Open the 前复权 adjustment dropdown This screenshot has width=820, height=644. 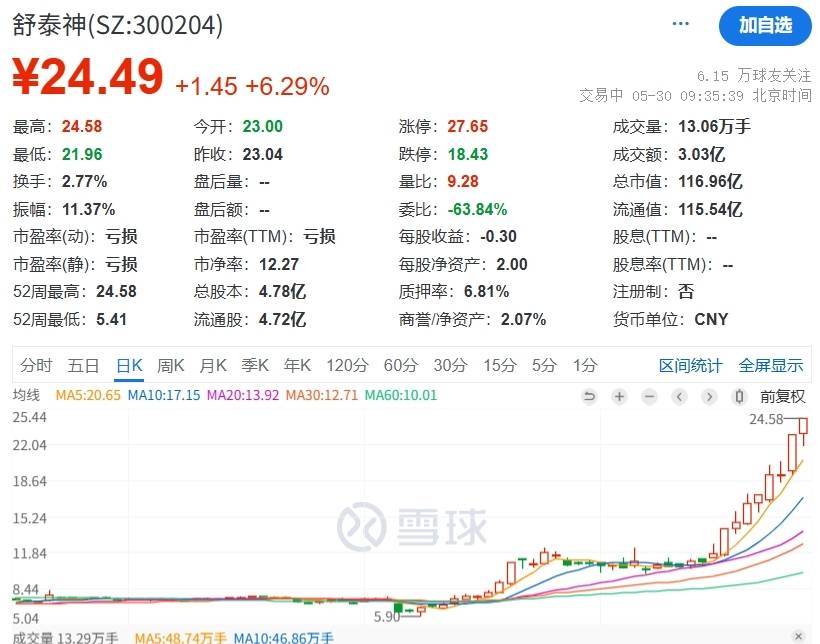coord(782,397)
